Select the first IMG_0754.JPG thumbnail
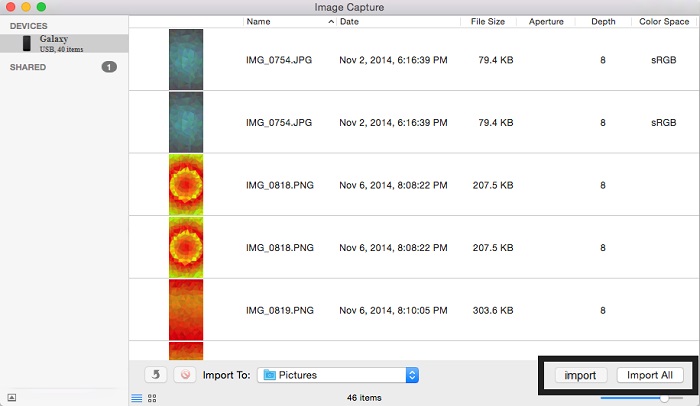 click(186, 59)
